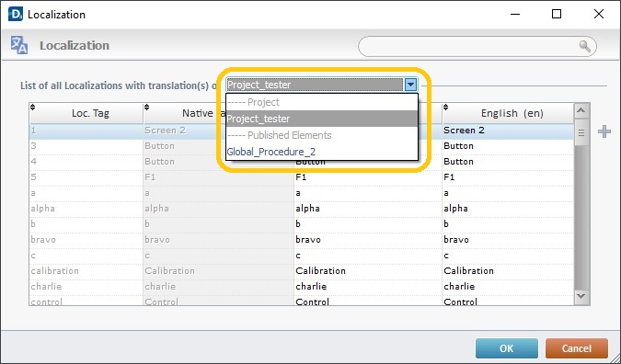The height and width of the screenshot is (364, 621).
Task: Select the Native cell 'bravo'
Action: pyautogui.click(x=218, y=240)
